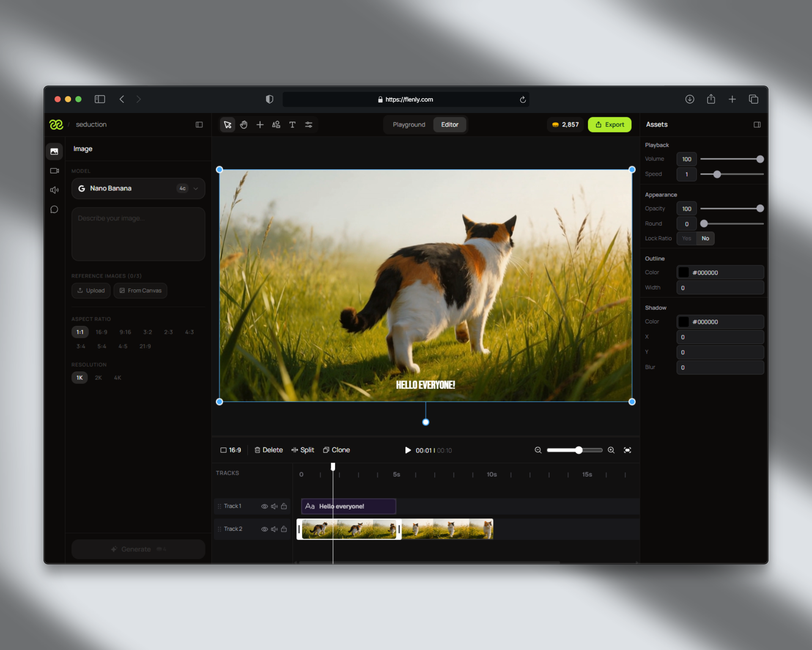
Task: Switch to the Editor tab
Action: click(x=450, y=124)
